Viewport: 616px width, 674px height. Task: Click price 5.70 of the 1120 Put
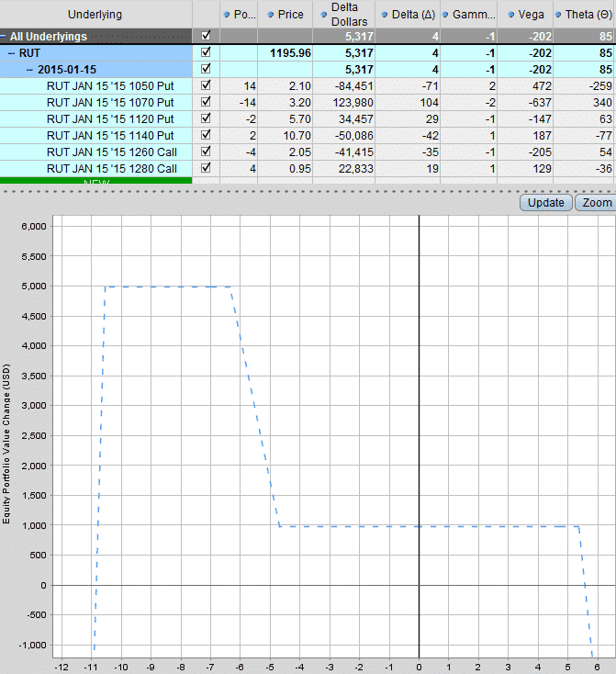pyautogui.click(x=285, y=118)
